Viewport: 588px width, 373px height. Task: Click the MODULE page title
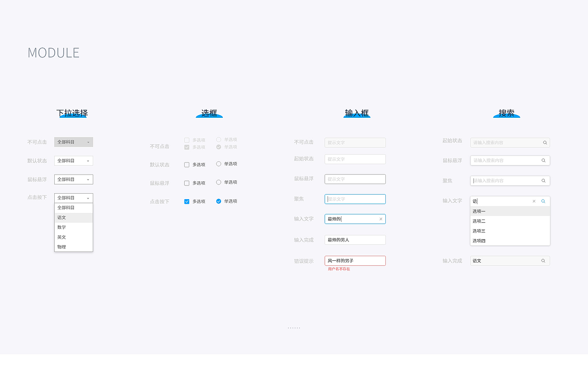54,52
